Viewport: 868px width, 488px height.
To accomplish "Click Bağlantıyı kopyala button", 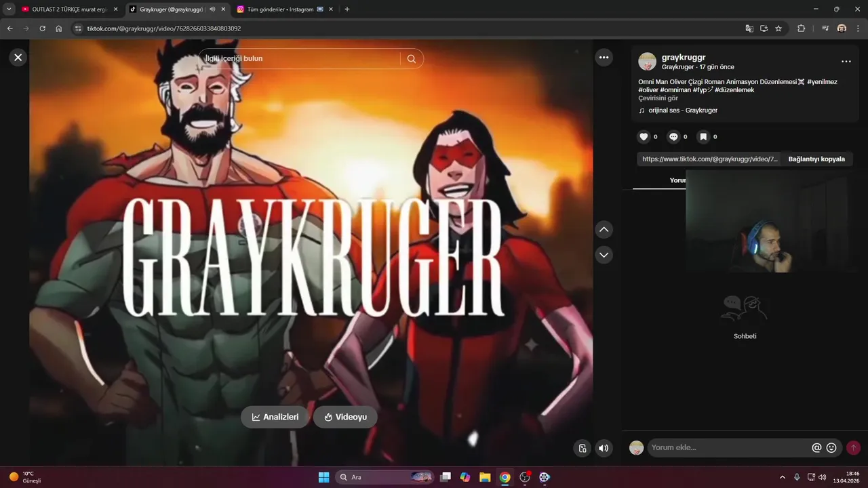I will coord(816,159).
